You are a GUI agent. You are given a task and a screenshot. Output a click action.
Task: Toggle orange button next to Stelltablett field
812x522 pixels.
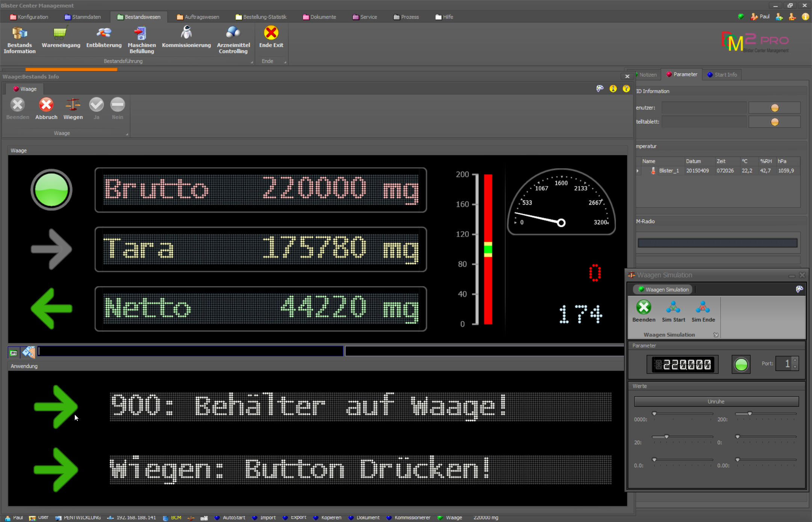[x=774, y=122]
